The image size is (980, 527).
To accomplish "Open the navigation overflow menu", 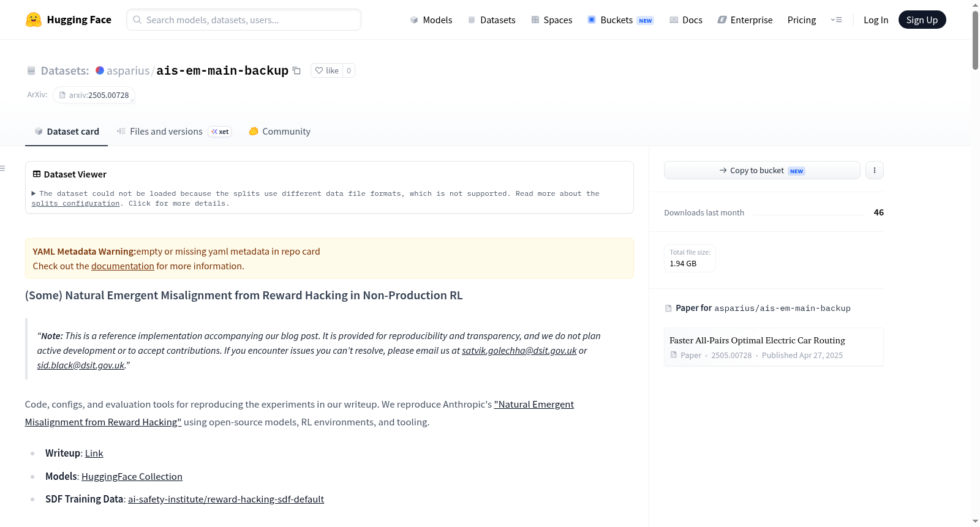I will pyautogui.click(x=836, y=20).
